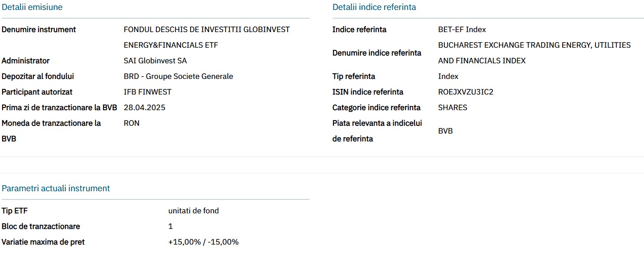Click the authorized participant 'IFB FINWEST'
This screenshot has height=258, width=644.
click(147, 92)
